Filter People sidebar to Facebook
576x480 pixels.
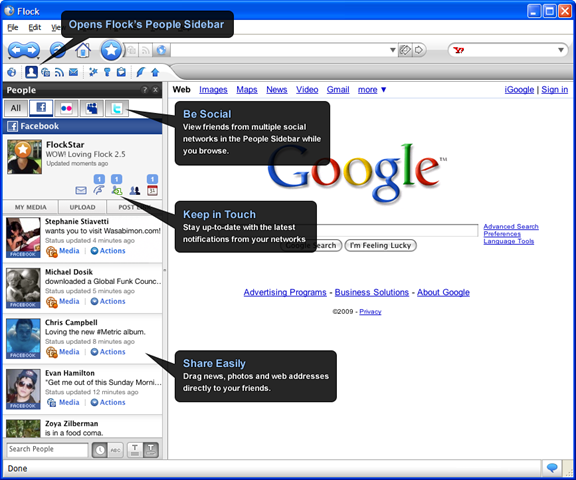click(41, 108)
